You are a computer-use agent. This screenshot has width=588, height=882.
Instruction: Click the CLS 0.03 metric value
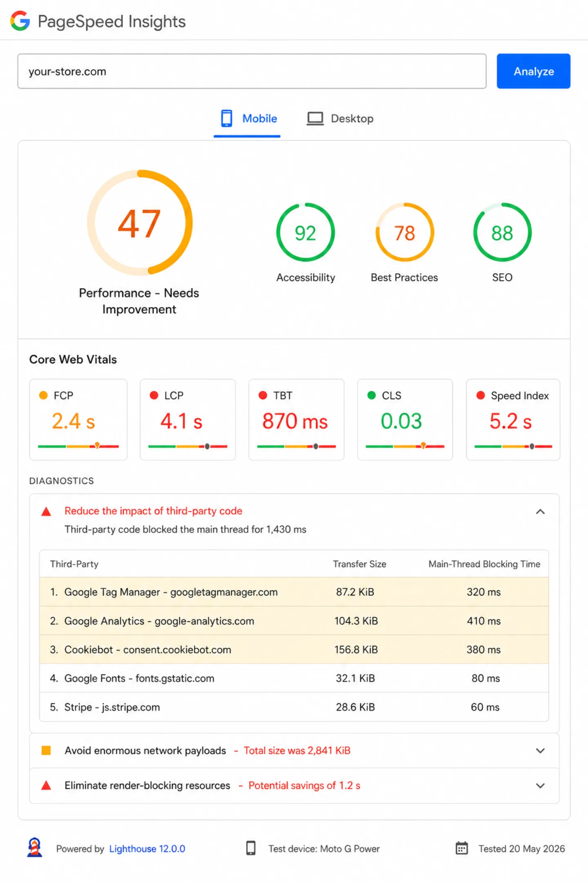[x=401, y=421]
